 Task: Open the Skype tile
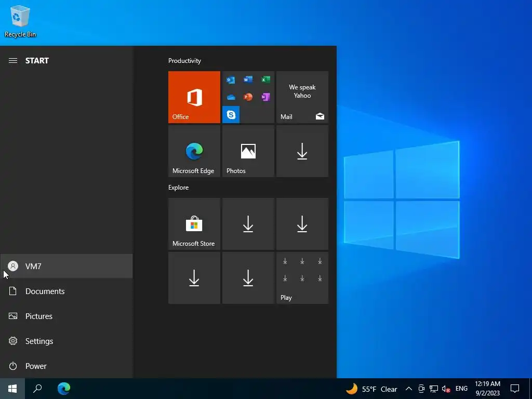[x=231, y=115]
